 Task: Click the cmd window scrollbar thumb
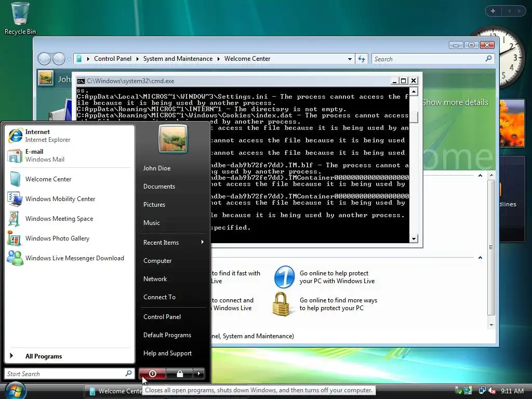point(414,117)
